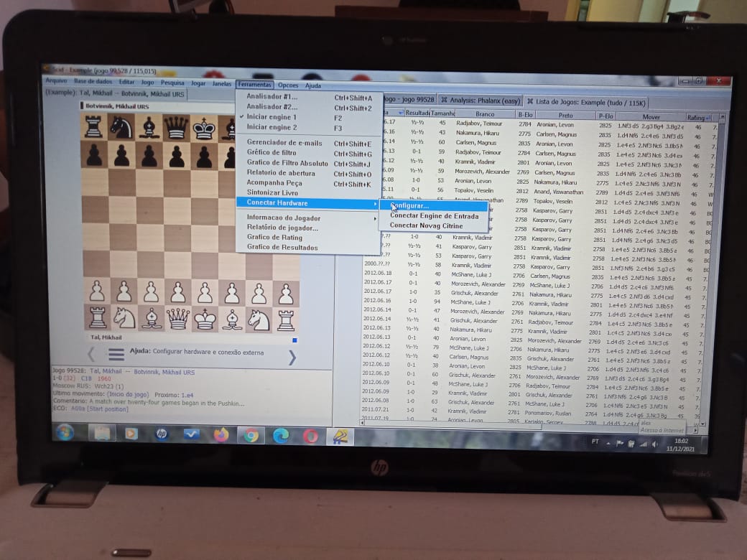
Task: Open Ajuda menu
Action: 313,85
